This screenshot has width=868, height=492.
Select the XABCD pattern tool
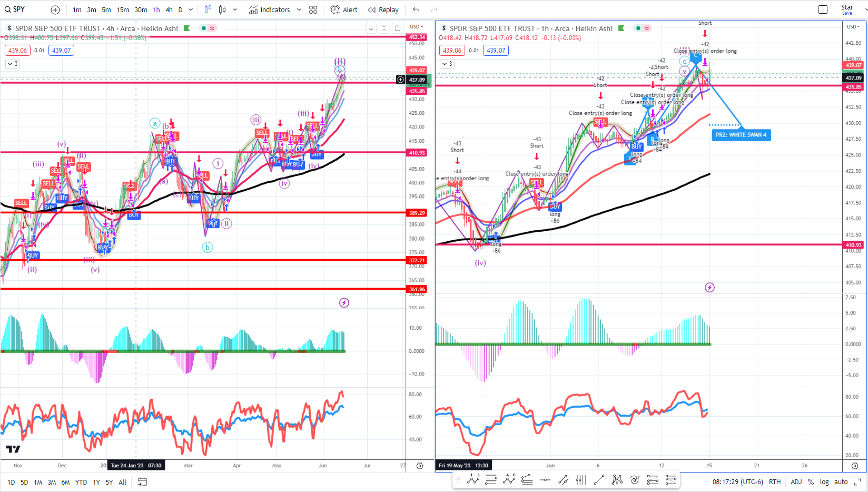(x=617, y=479)
